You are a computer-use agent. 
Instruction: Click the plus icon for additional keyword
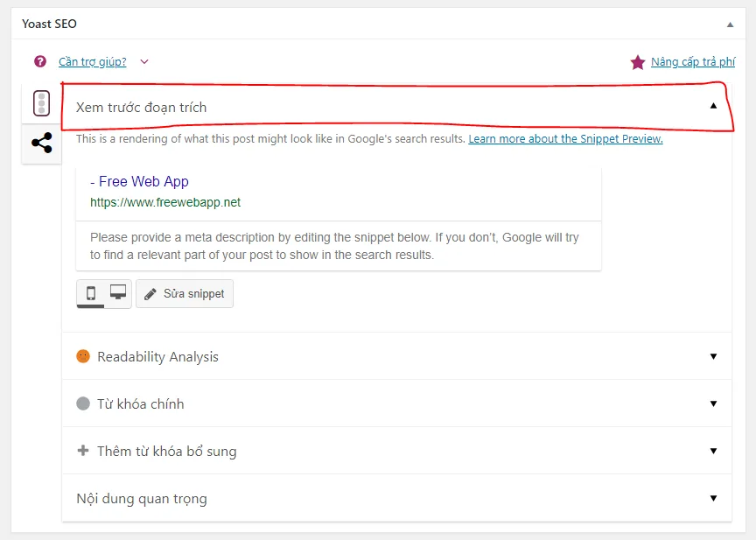[83, 451]
